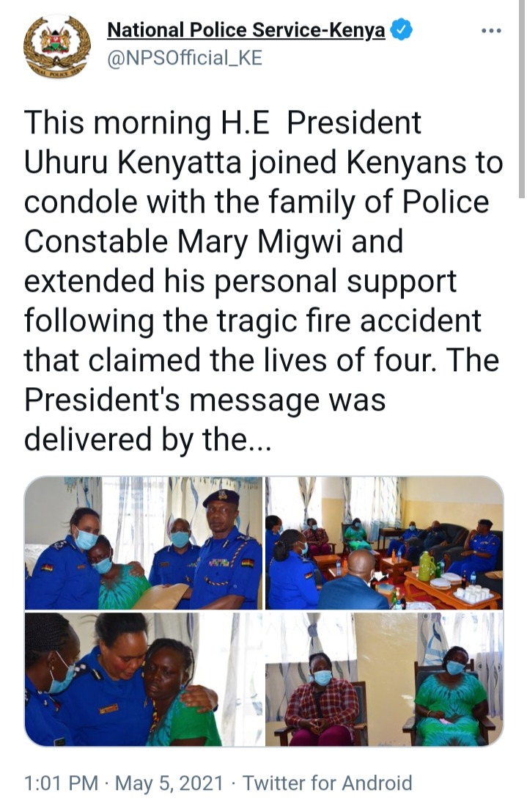Click the May 5, 2021 date
527x812 pixels.
pos(169,783)
